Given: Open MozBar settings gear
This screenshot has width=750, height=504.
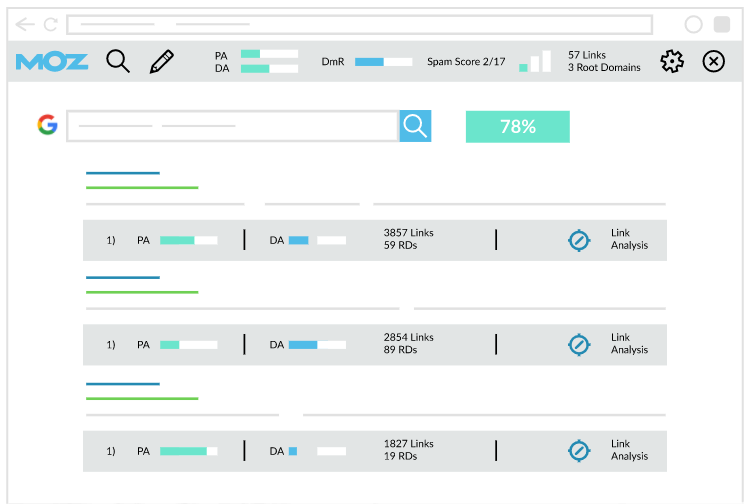Looking at the screenshot, I should [672, 62].
